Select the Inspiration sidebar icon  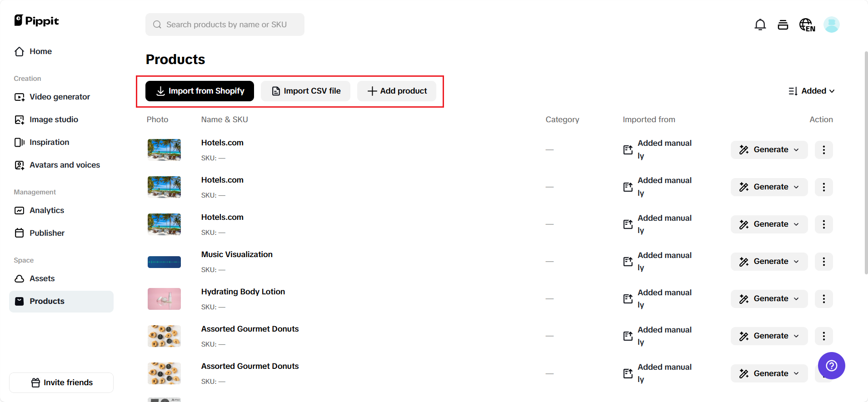(20, 142)
